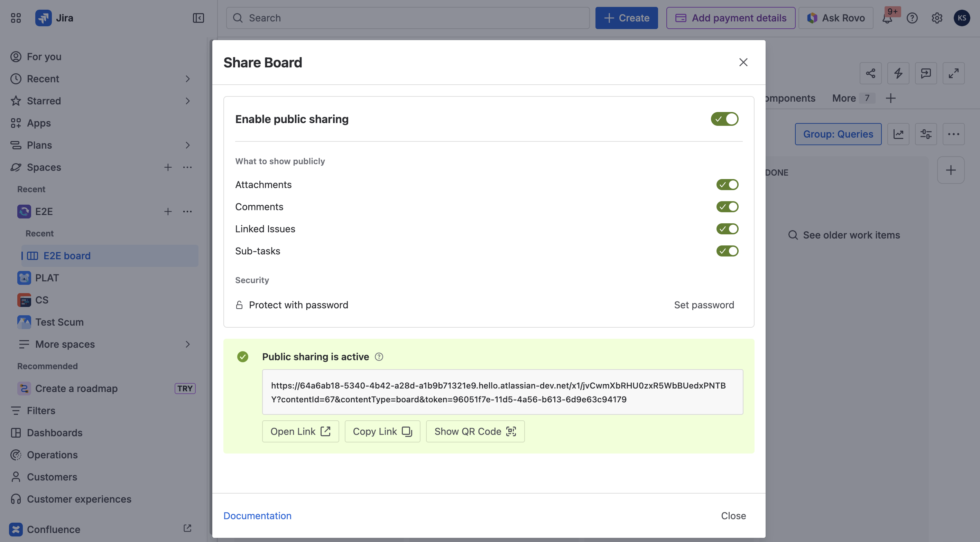The width and height of the screenshot is (980, 542).
Task: Open the Group: Queries dropdown
Action: pos(838,134)
